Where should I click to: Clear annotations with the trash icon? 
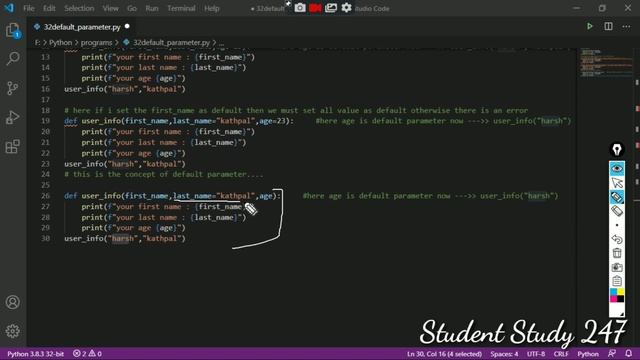click(x=617, y=253)
